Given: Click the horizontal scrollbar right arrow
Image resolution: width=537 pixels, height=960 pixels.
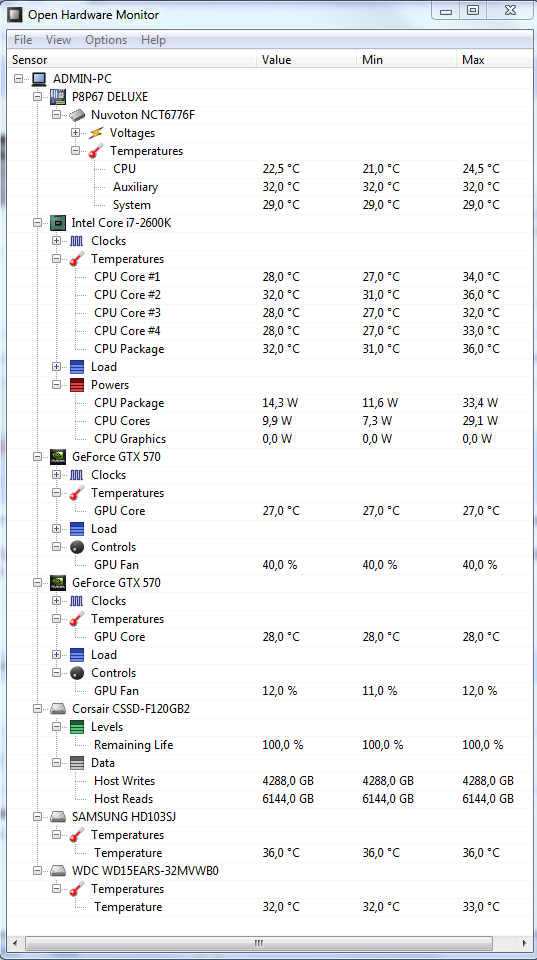Looking at the screenshot, I should point(525,942).
